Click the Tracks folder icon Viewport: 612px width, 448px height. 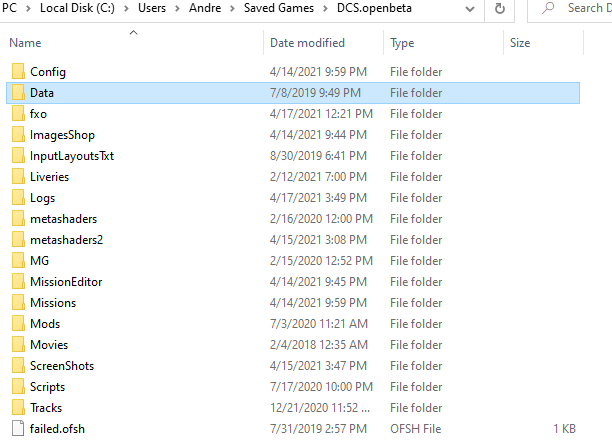pos(18,408)
